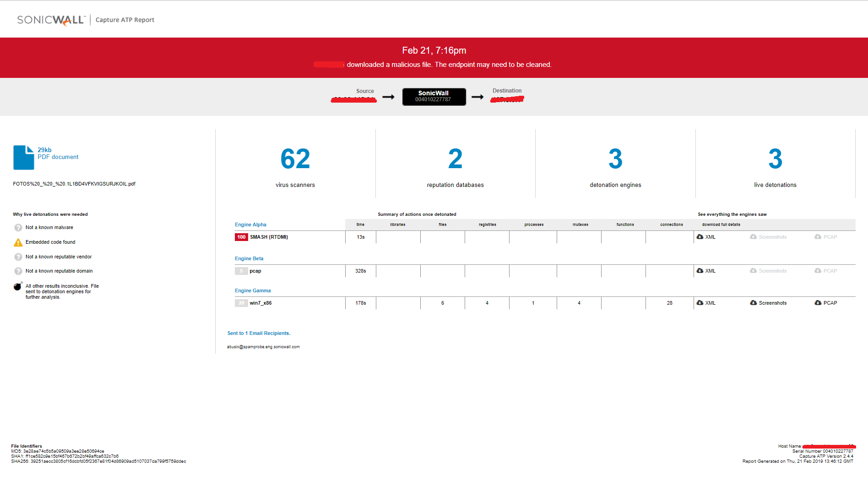868x482 pixels.
Task: Click the '3' live detonations count
Action: (776, 159)
